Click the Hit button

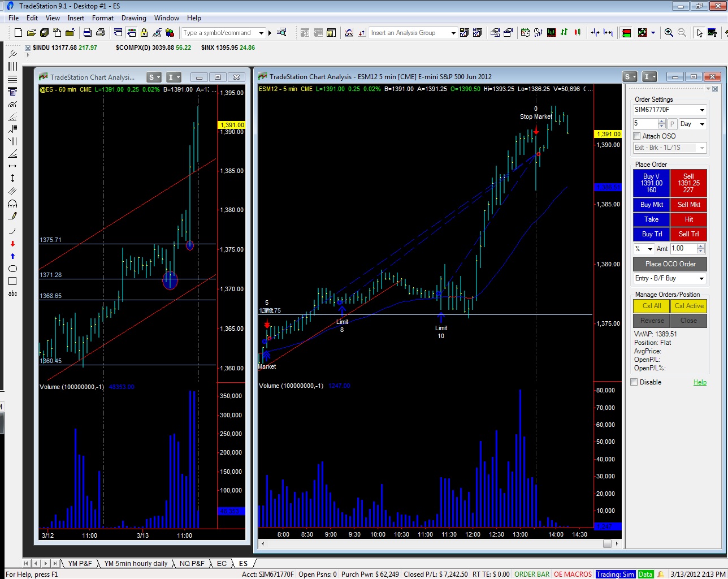coord(689,219)
